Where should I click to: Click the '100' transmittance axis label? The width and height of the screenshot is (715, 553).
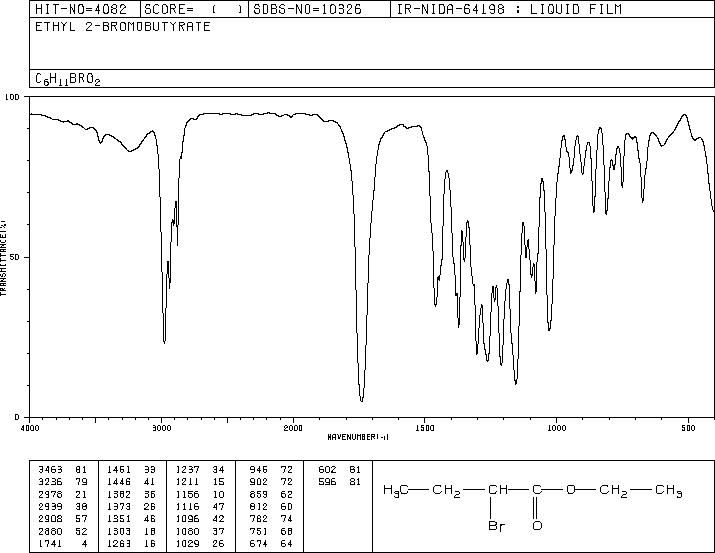[x=12, y=97]
